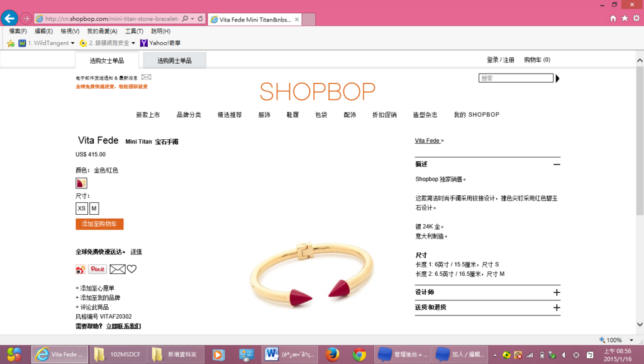Open the 品牌分类 navigation item
Viewport: 644px width, 364px height.
click(x=189, y=115)
